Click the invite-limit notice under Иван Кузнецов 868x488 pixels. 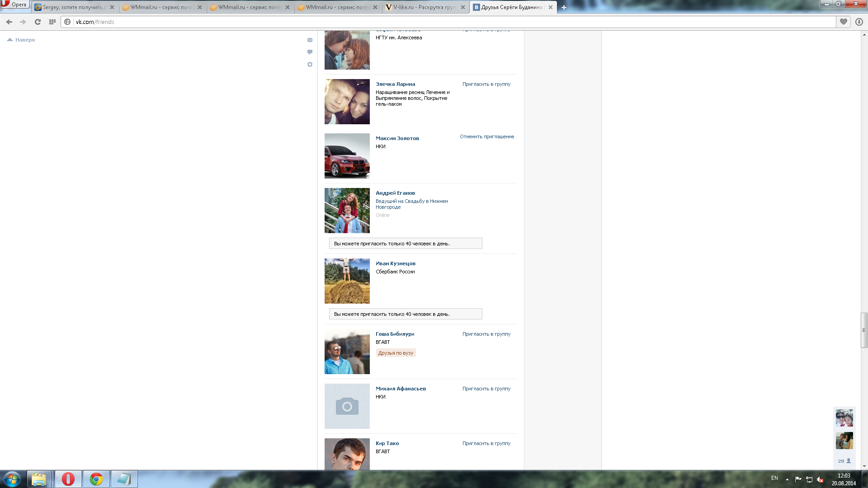406,314
